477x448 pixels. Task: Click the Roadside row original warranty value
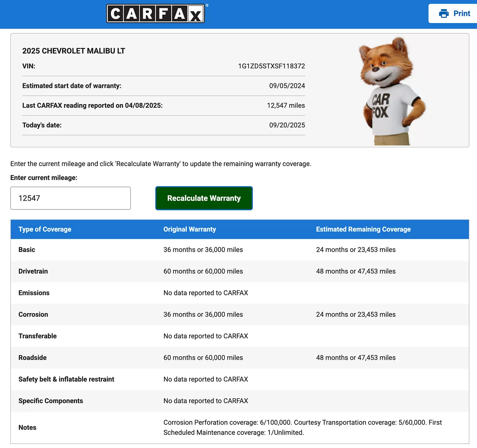point(203,358)
